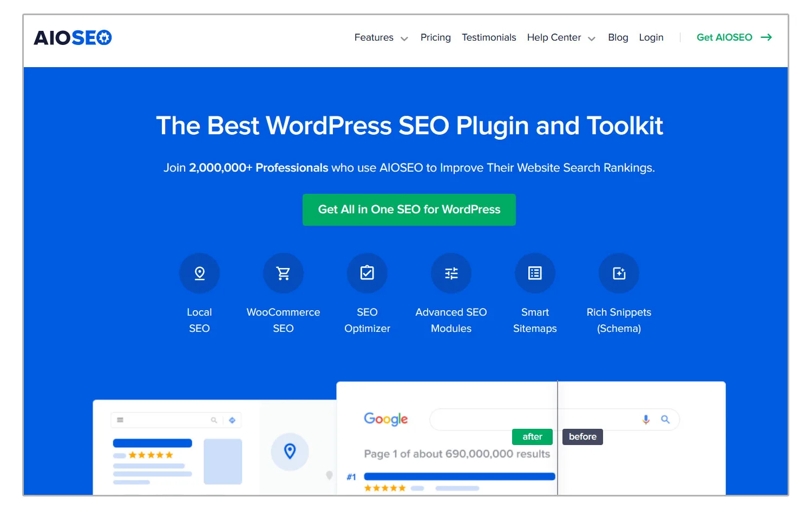
Task: Go to the Pricing page
Action: point(436,37)
